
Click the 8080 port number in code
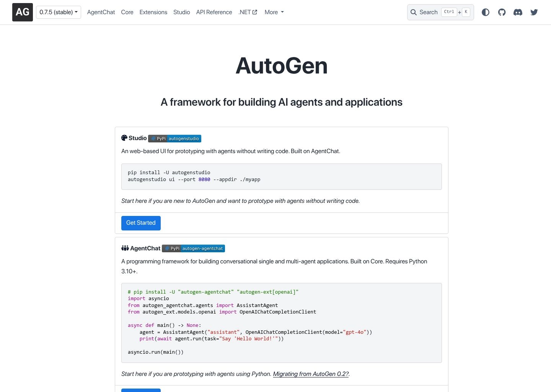204,180
